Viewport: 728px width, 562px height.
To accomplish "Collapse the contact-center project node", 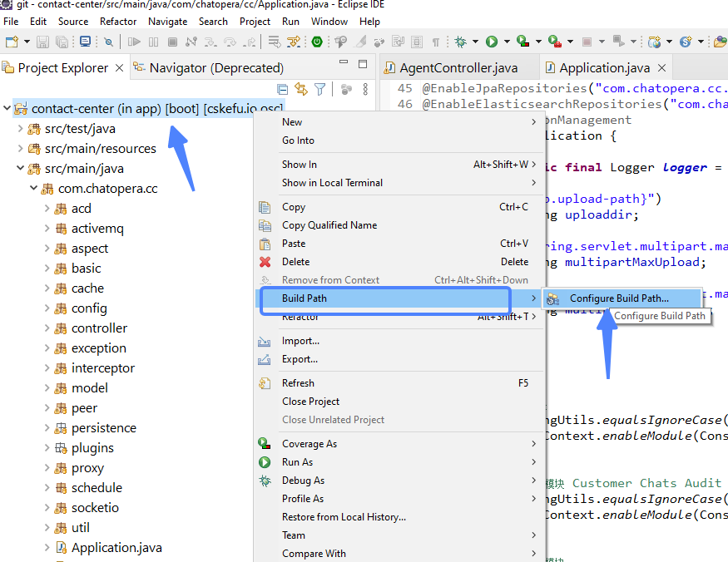I will click(7, 108).
